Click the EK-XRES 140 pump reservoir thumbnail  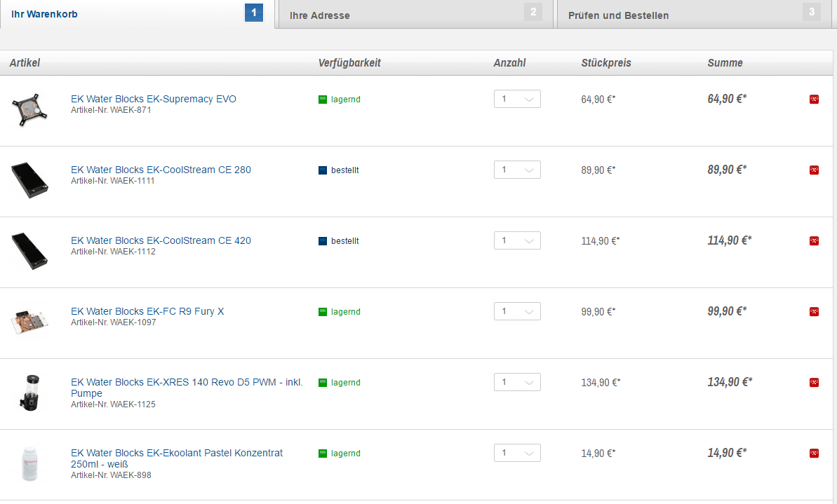pos(30,393)
